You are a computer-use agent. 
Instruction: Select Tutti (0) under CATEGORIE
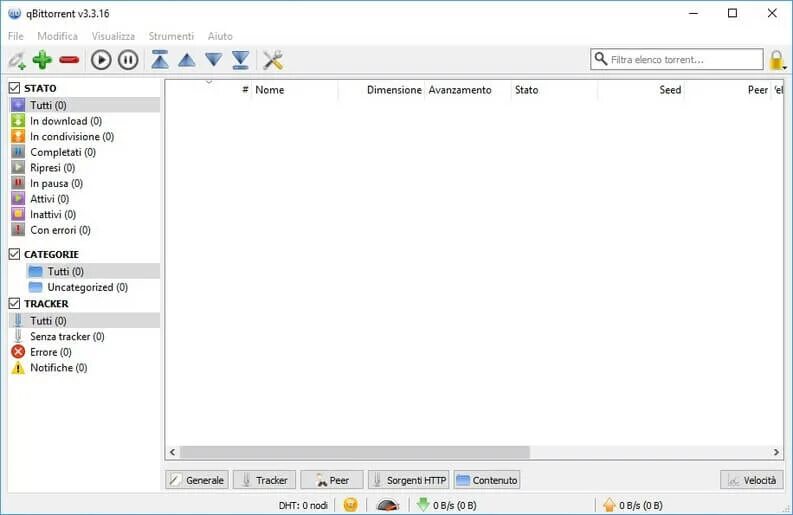click(93, 271)
